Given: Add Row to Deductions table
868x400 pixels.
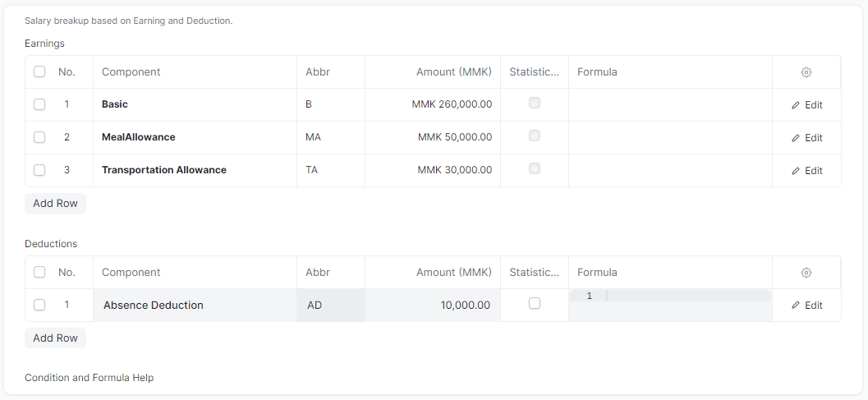Looking at the screenshot, I should pos(55,338).
